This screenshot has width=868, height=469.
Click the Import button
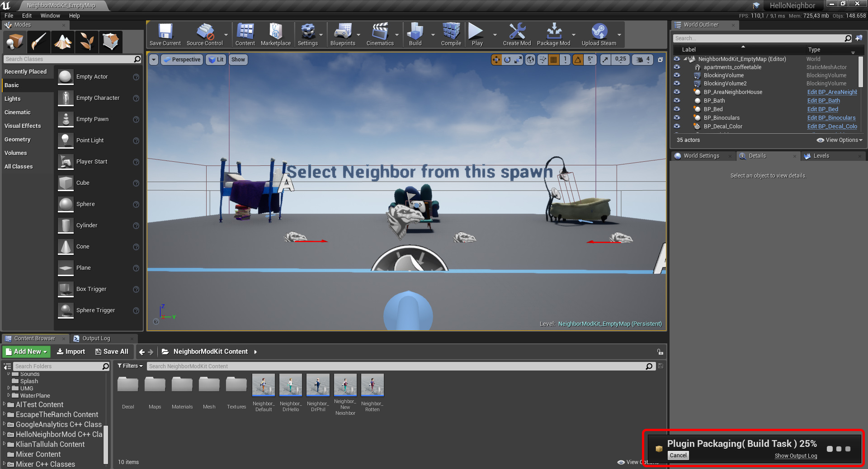point(71,352)
